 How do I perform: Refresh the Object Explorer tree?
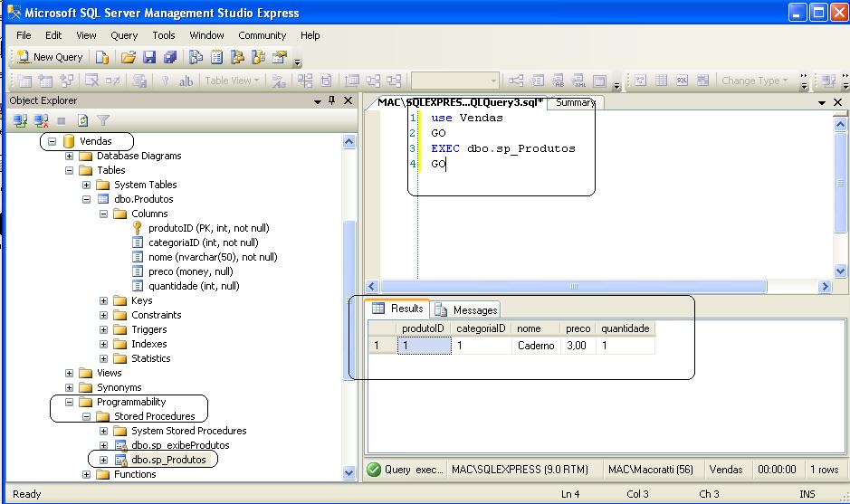(82, 120)
